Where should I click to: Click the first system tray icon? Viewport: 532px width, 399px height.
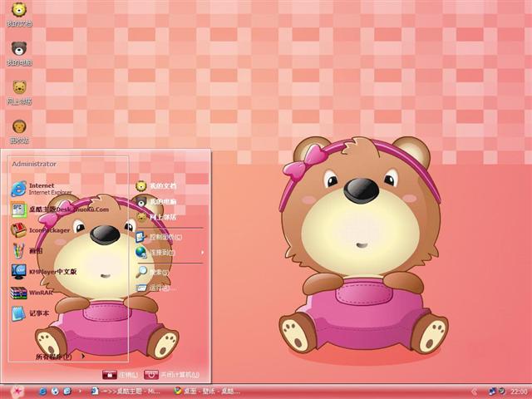click(x=492, y=392)
